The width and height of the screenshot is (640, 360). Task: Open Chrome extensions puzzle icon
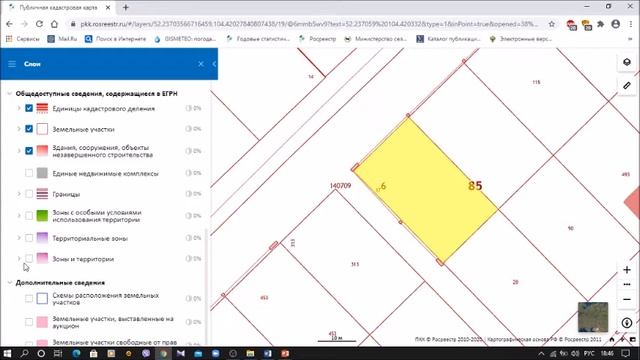pyautogui.click(x=600, y=24)
